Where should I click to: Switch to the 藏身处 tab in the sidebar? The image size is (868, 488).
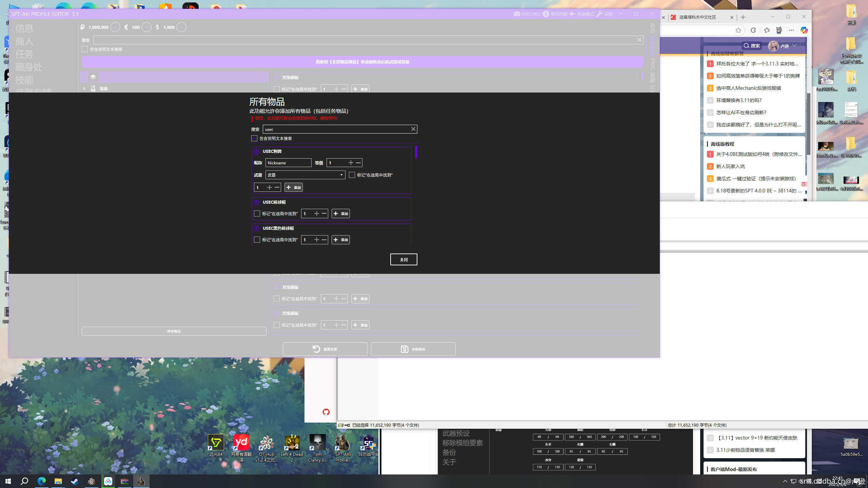click(29, 67)
